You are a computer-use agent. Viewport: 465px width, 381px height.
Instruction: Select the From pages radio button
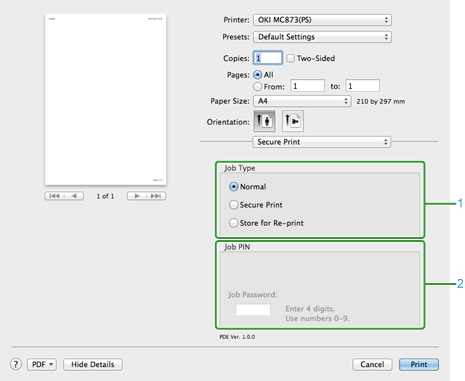257,87
